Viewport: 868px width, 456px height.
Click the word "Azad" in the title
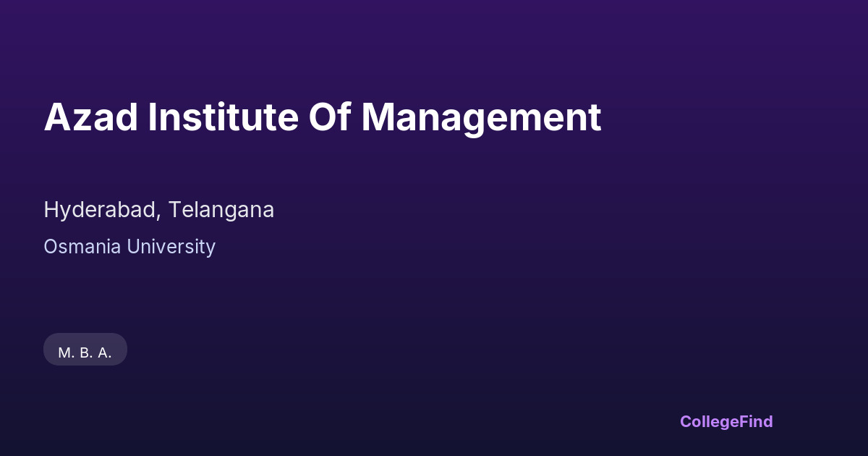tap(90, 117)
